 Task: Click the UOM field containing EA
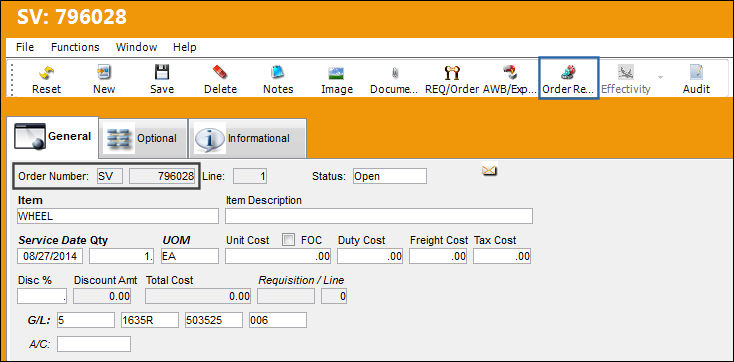[190, 256]
